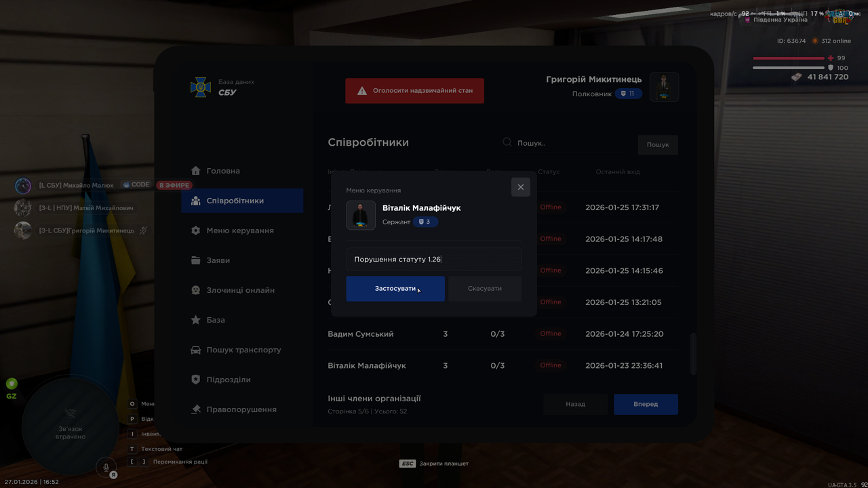Open Пошук транспорту section
Viewport: 868px width, 488px height.
[242, 350]
